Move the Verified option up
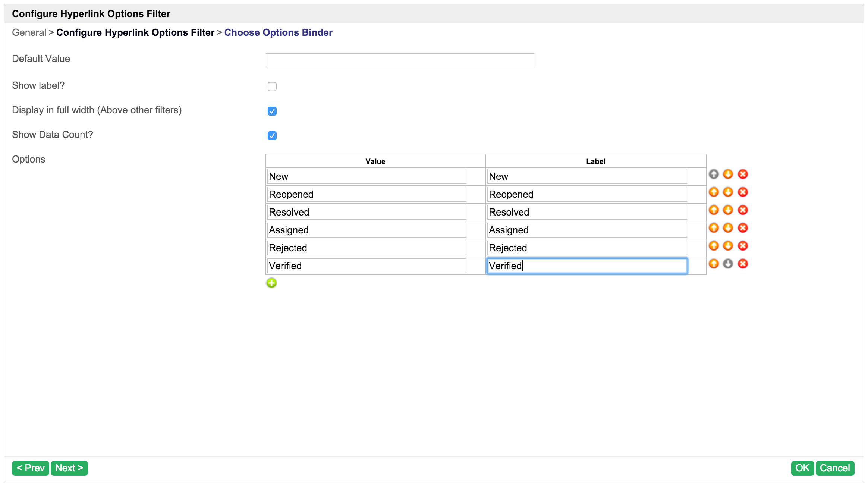The image size is (868, 487). pyautogui.click(x=714, y=264)
